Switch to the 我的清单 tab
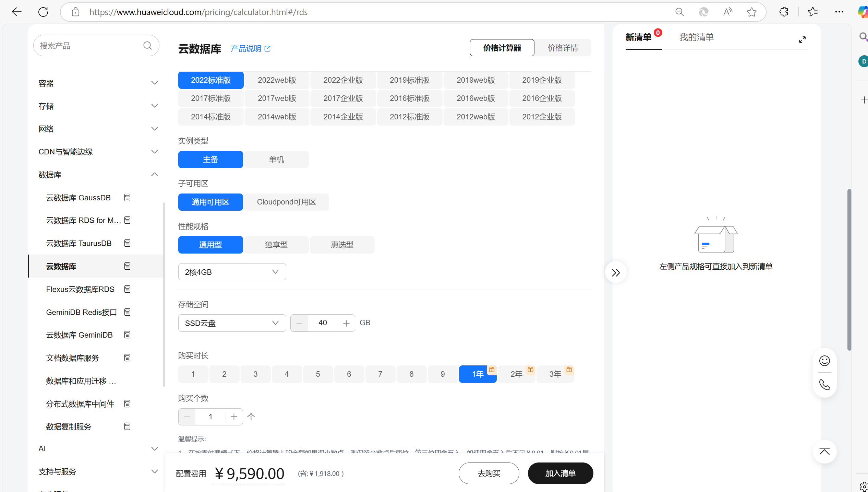The image size is (868, 492). pos(696,37)
